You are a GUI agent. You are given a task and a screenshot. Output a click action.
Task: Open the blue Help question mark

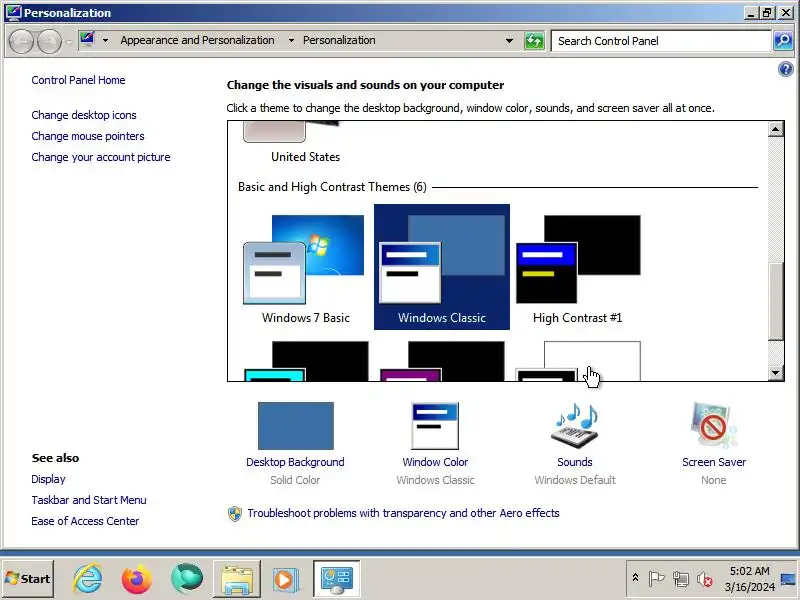pyautogui.click(x=786, y=69)
